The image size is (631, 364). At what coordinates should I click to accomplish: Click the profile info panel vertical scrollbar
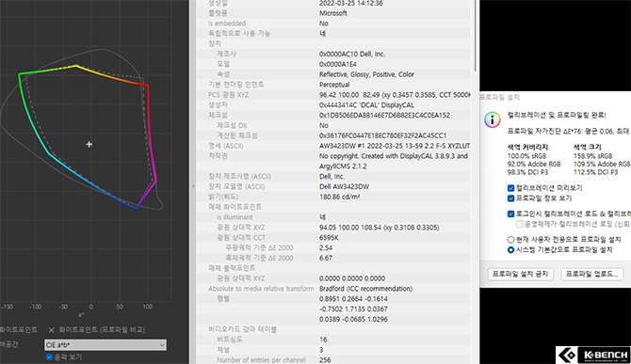475,36
